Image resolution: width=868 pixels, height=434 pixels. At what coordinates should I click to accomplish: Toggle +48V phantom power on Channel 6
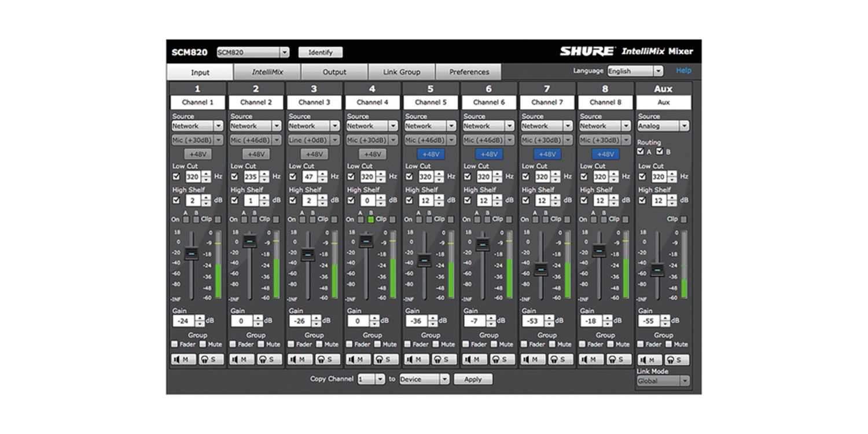(x=489, y=155)
